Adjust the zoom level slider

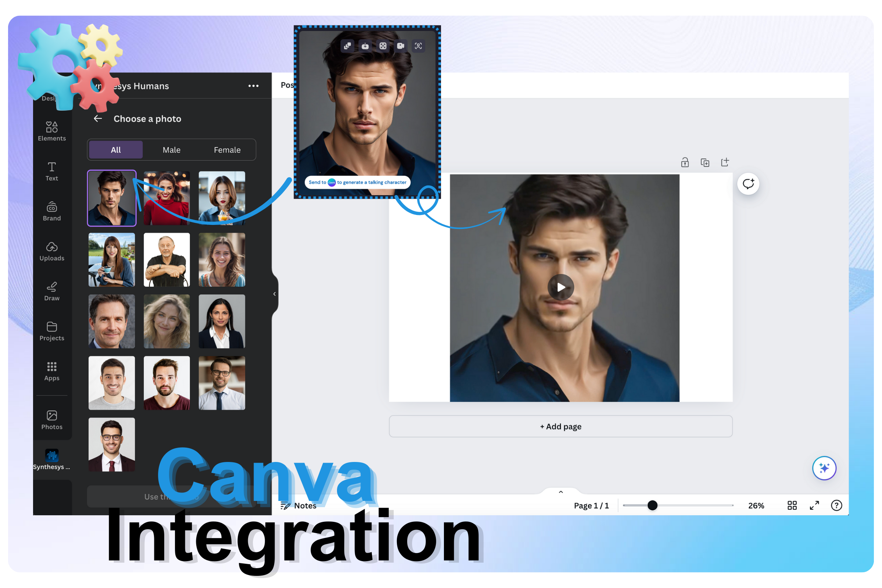click(x=652, y=505)
